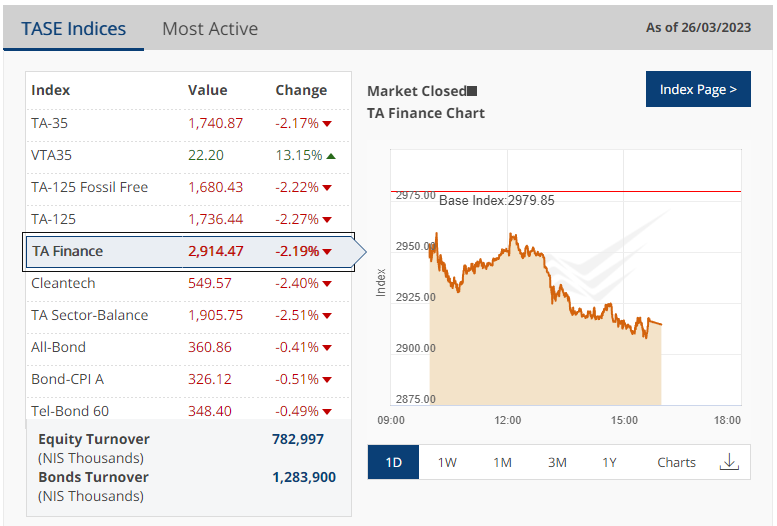
Task: Click the TA-125 Fossil Free index name
Action: [x=89, y=187]
